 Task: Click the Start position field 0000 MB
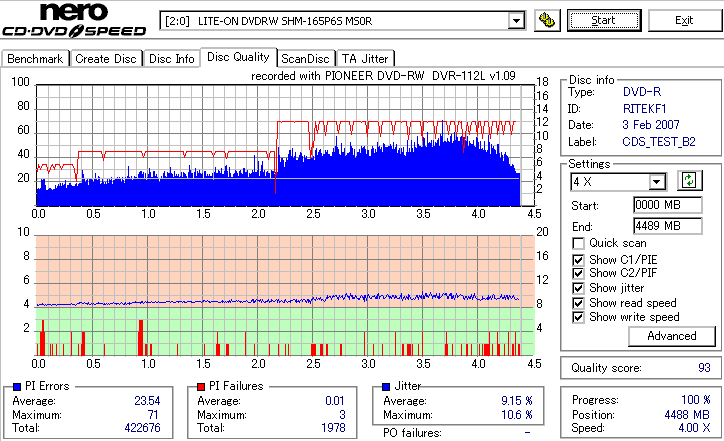(668, 205)
